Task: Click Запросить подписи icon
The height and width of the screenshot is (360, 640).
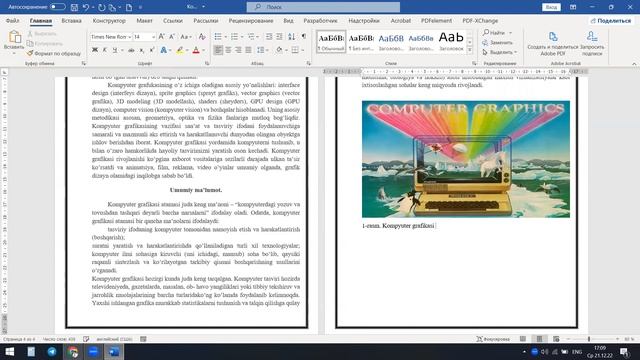Action: [x=592, y=44]
